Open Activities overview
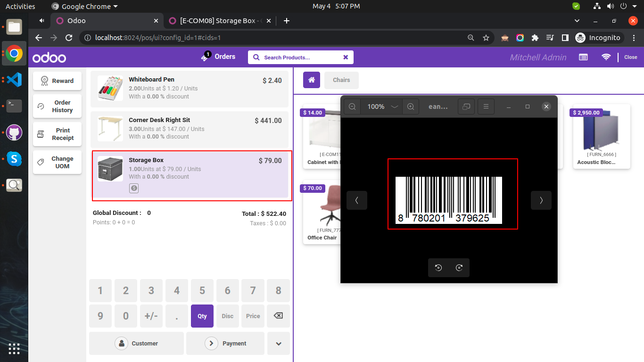 click(x=20, y=6)
